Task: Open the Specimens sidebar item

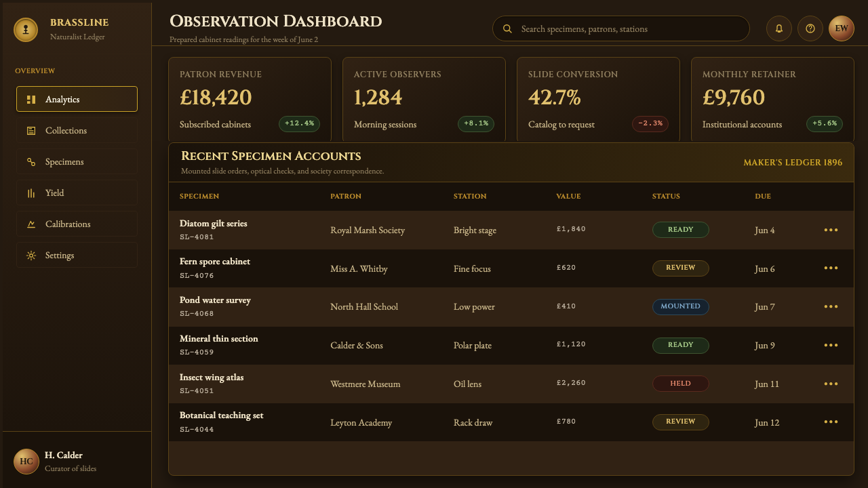Action: (77, 161)
